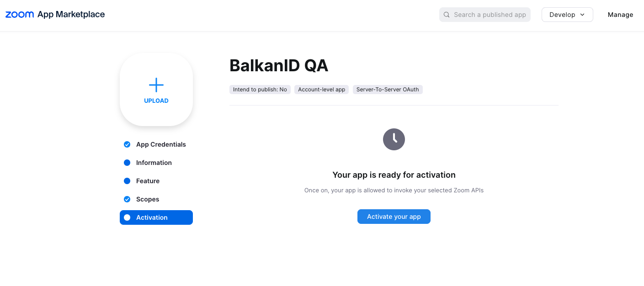Viewport: 644px width, 286px height.
Task: Switch to the Feature section
Action: (x=148, y=181)
